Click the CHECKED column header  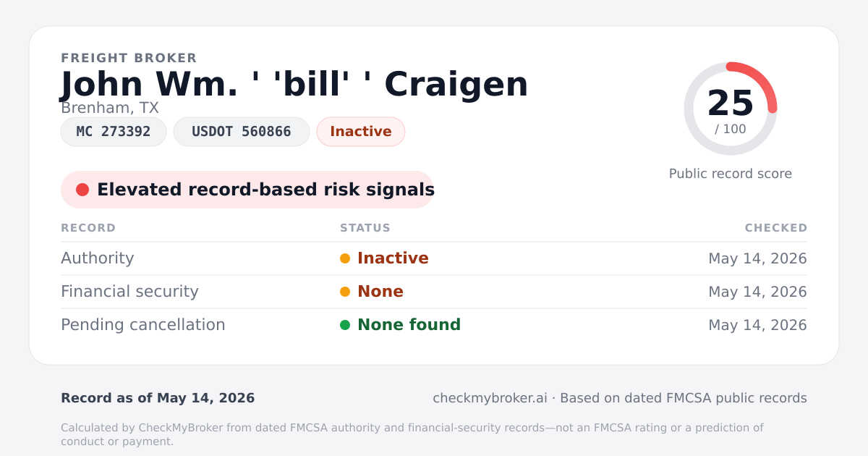(776, 228)
